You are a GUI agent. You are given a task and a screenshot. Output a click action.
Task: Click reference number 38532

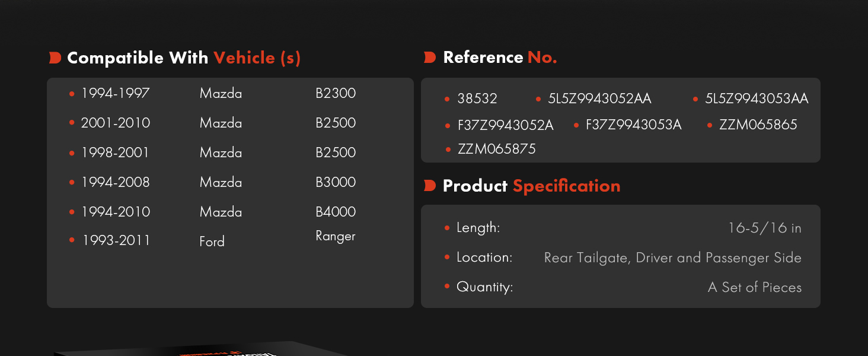click(x=477, y=98)
